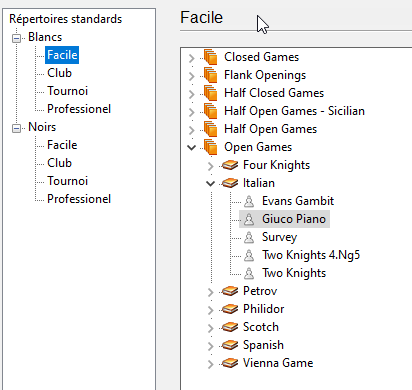Viewport: 412px width, 390px height.
Task: Collapse the Italian opening node
Action: pyautogui.click(x=210, y=183)
